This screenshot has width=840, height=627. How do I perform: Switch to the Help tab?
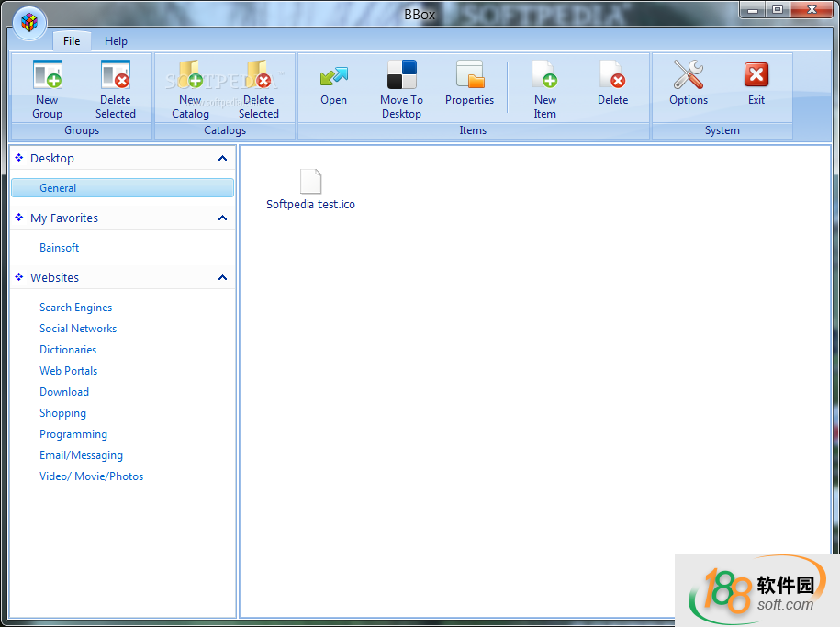pos(116,41)
